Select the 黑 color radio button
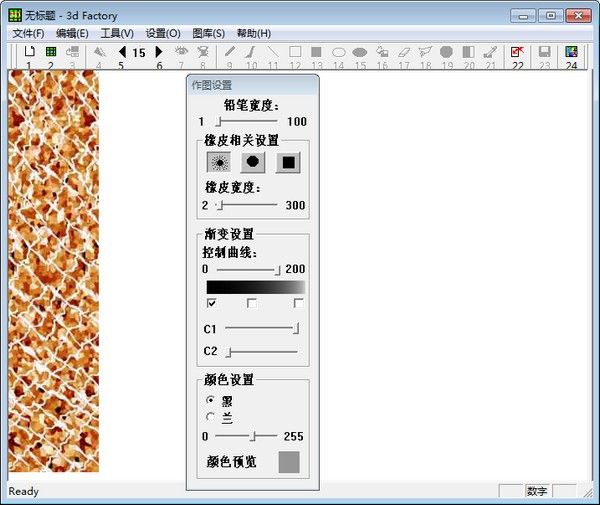The height and width of the screenshot is (505, 600). click(210, 400)
